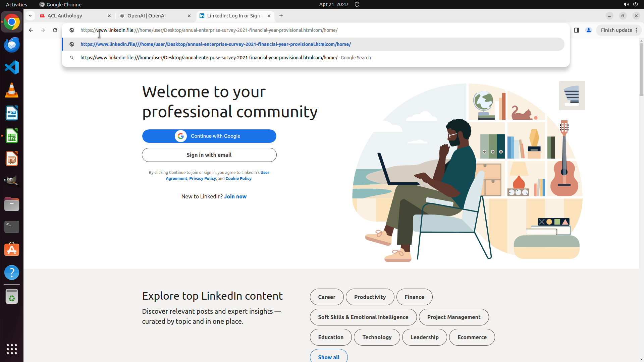The height and width of the screenshot is (362, 644).
Task: Reload the current page
Action: 55,30
